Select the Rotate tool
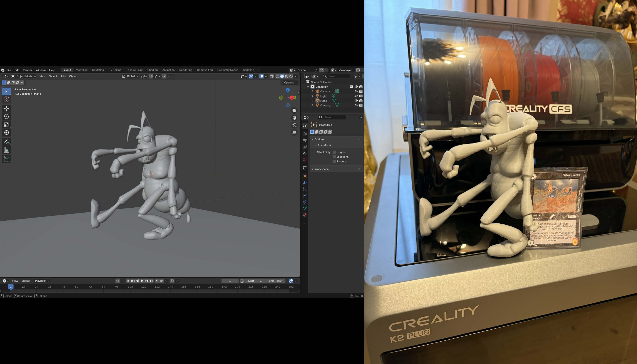 (x=7, y=116)
